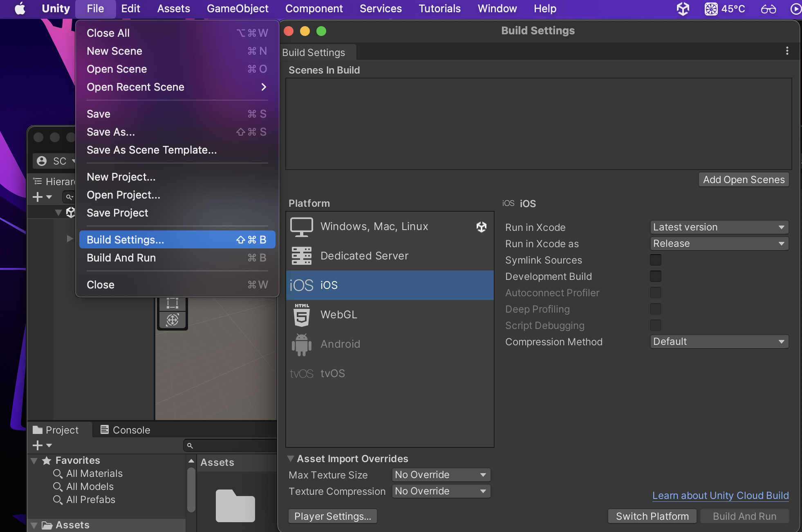The image size is (802, 532).
Task: Click the Rect tool in scene toolbar
Action: (x=172, y=303)
